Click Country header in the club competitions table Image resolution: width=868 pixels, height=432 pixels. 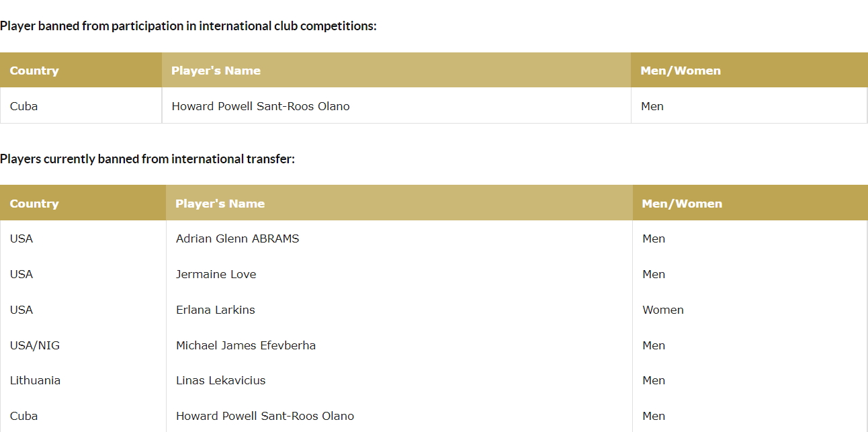34,71
